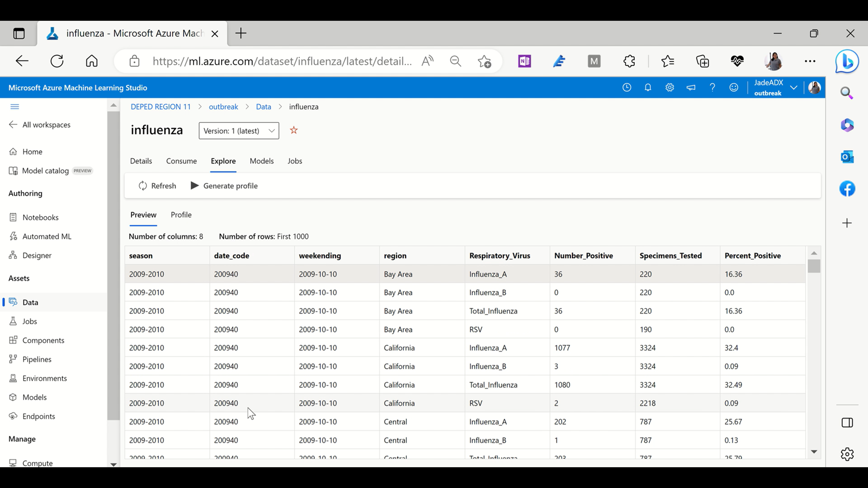Click the Generate profile play icon
Image resolution: width=868 pixels, height=488 pixels.
(194, 185)
